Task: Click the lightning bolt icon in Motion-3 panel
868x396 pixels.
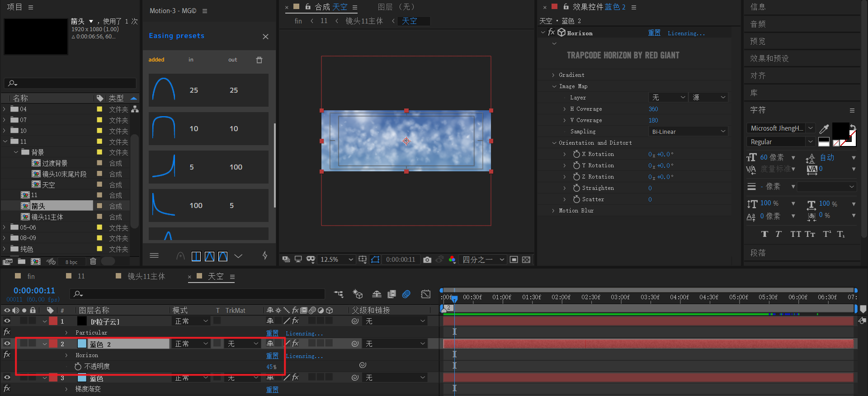Action: click(x=265, y=255)
